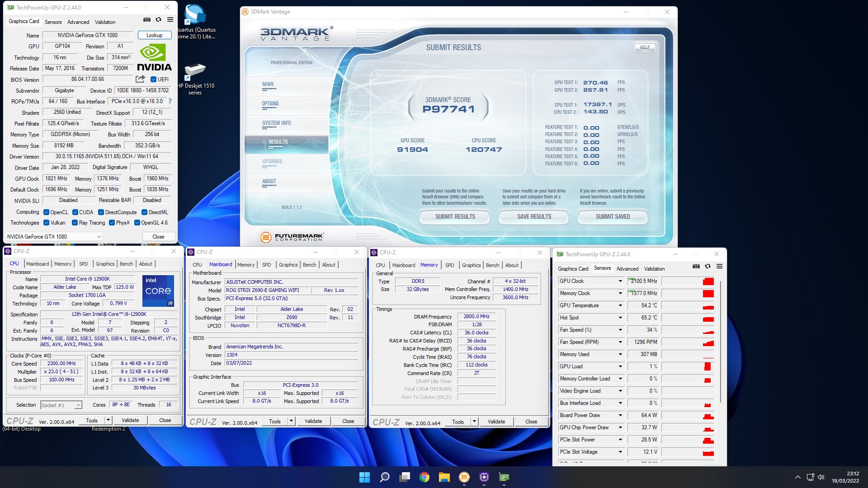The width and height of the screenshot is (868, 488).
Task: Toggle the OpenGL 4.6 checkbox
Action: tap(137, 223)
